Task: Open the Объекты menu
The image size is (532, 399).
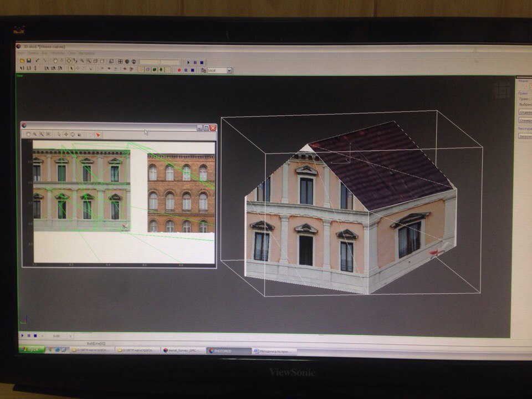Action: (x=57, y=53)
